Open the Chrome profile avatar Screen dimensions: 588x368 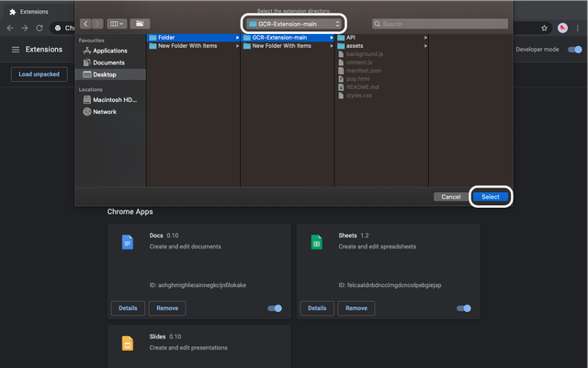pos(562,28)
